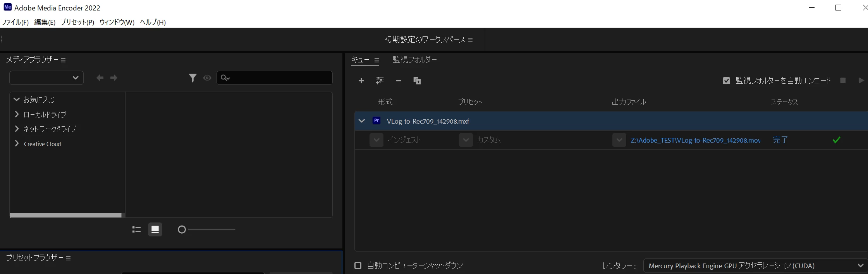Image resolution: width=868 pixels, height=274 pixels.
Task: Click the thumbnail zoom slider in Media Browser
Action: click(206, 229)
